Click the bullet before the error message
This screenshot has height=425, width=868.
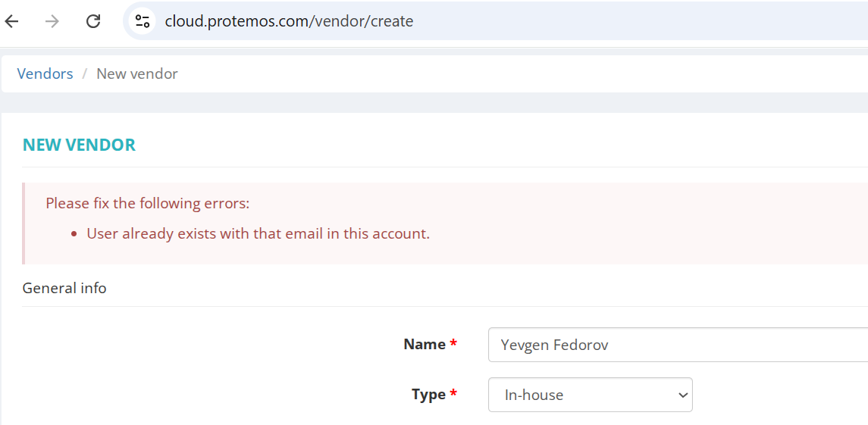(74, 234)
